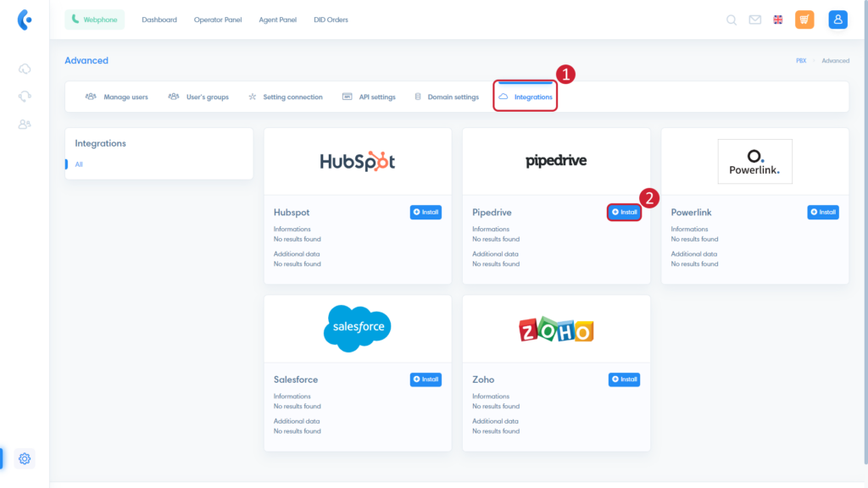Screen dimensions: 868x488
Task: Install the Powerlink integration
Action: (823, 213)
